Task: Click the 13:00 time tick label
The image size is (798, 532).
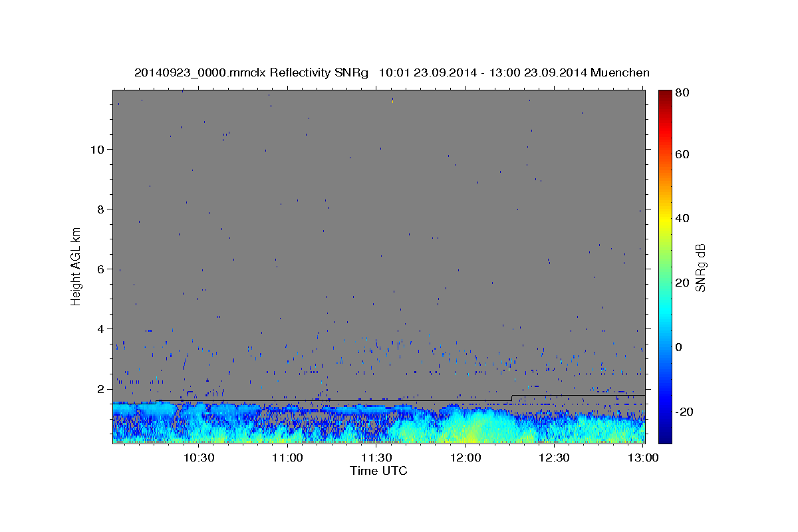Action: 643,458
